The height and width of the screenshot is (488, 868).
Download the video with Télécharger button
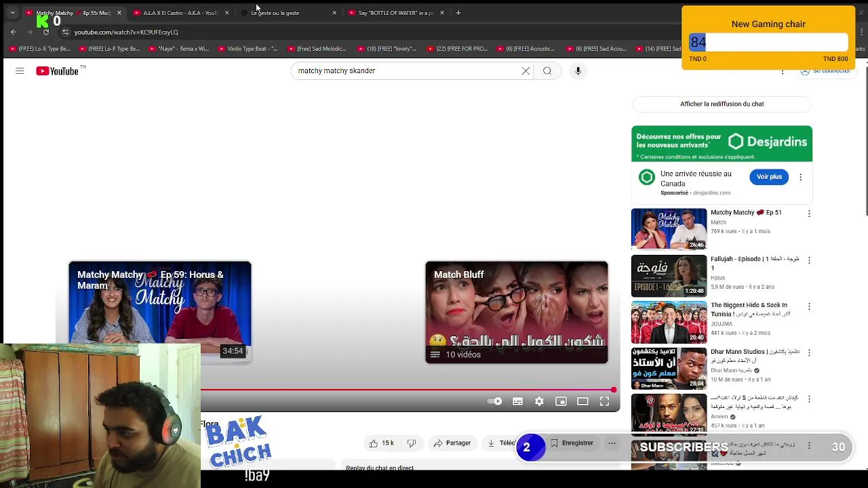point(502,443)
